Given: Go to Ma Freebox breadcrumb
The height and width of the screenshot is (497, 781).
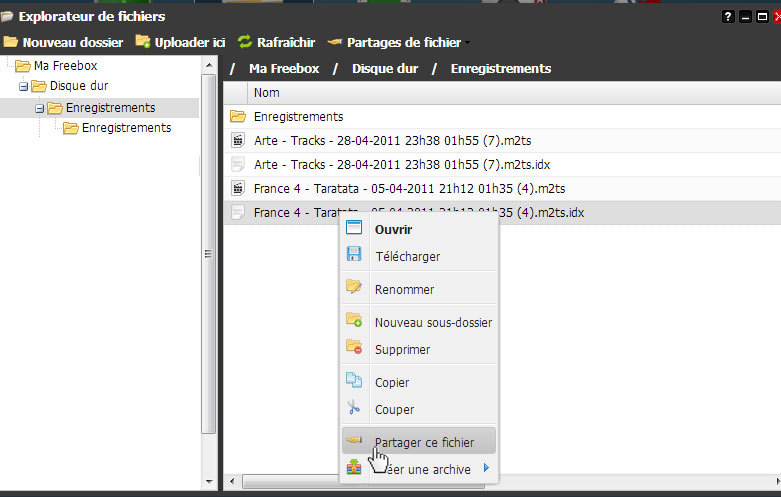Looking at the screenshot, I should coord(284,69).
